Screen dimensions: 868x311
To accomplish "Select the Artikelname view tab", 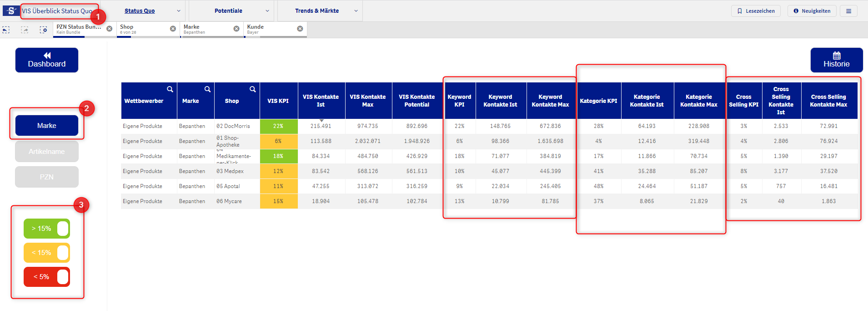I will [x=47, y=152].
